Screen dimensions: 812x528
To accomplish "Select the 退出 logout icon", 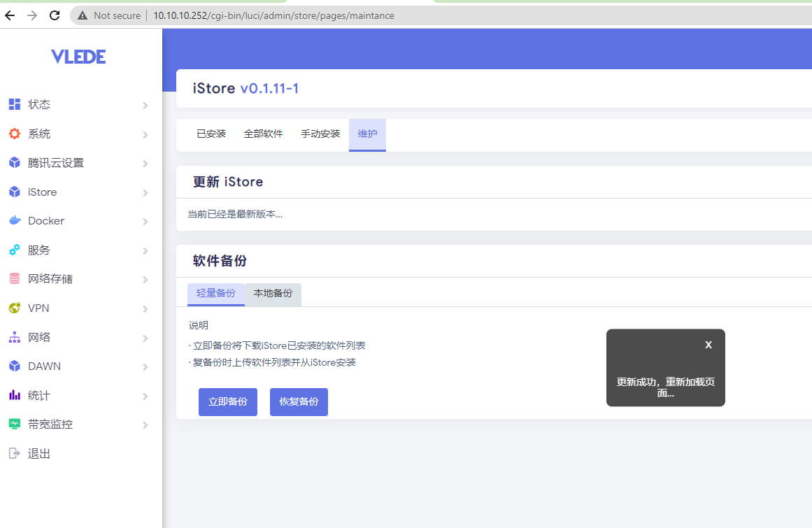I will [14, 453].
